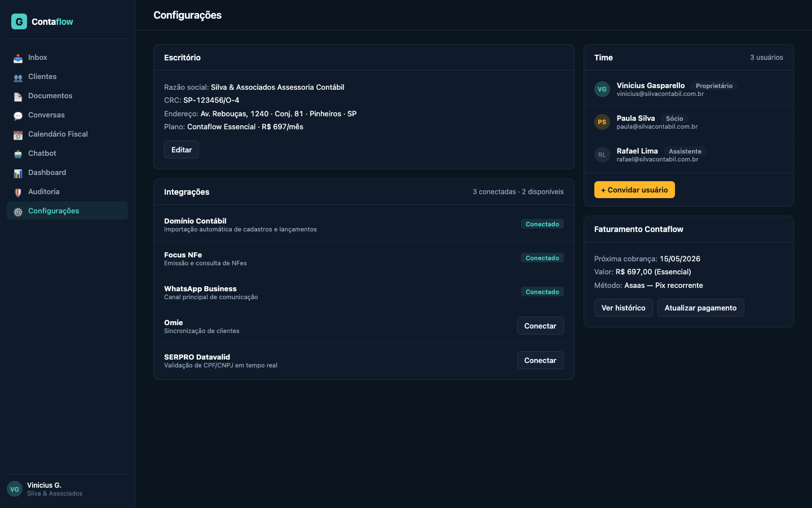The image size is (812, 508).
Task: Click the Chatbot robot icon
Action: 18,154
